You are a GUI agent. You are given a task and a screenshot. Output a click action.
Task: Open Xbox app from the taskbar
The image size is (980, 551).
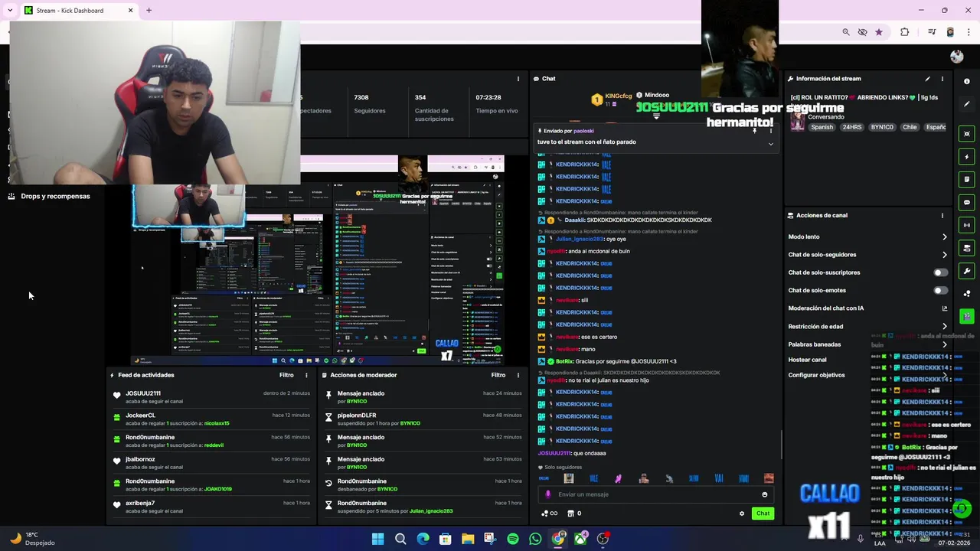click(581, 539)
